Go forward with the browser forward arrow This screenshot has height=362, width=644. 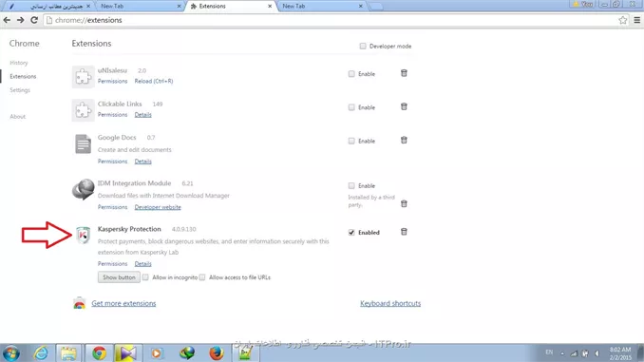(21, 20)
